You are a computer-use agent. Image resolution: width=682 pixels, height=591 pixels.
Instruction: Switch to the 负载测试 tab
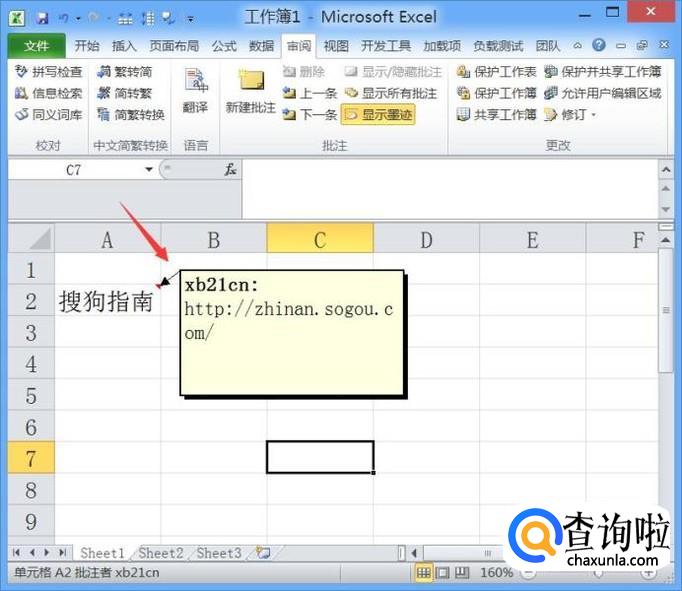coord(498,46)
